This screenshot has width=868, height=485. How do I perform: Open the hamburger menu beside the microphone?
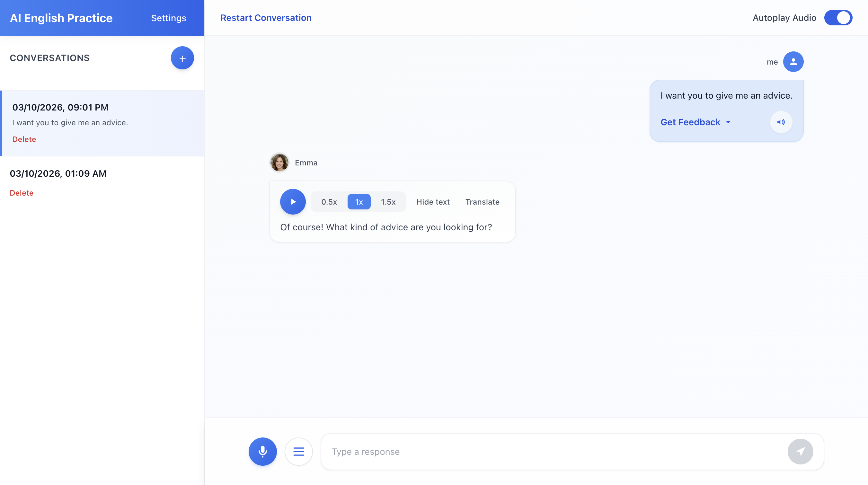tap(298, 451)
